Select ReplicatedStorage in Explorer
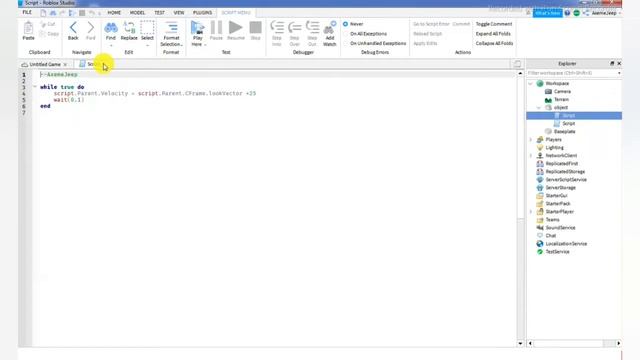The height and width of the screenshot is (360, 640). (x=565, y=171)
